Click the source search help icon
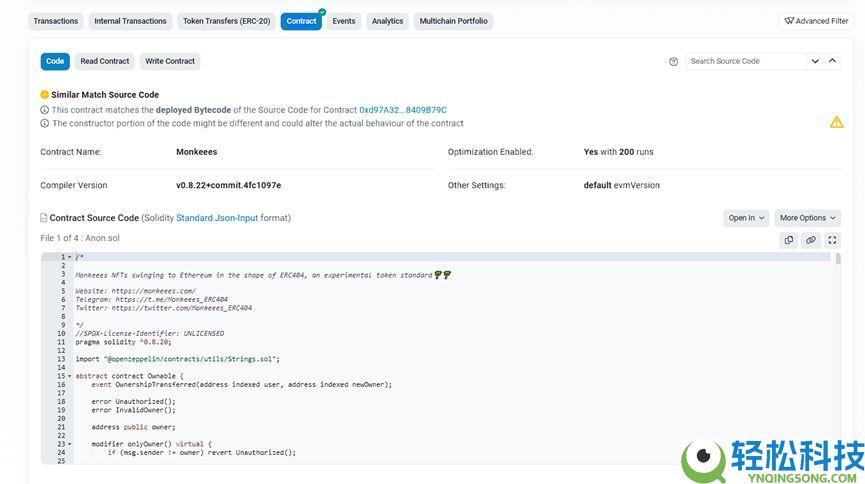This screenshot has width=865, height=484. click(674, 61)
